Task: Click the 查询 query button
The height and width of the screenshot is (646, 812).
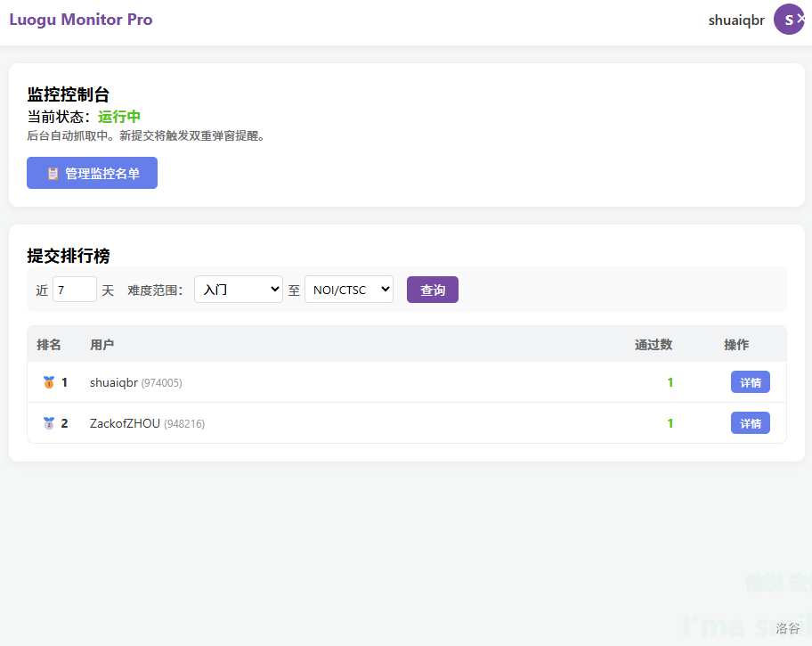Action: pyautogui.click(x=432, y=290)
